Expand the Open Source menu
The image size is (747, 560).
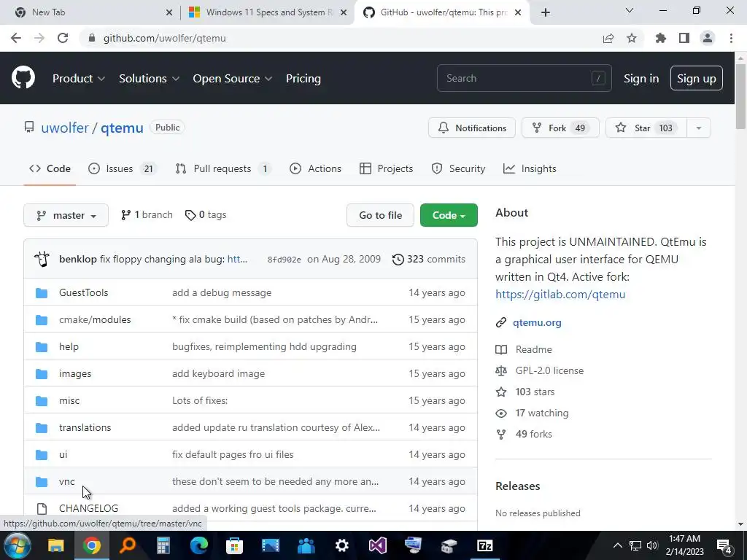233,79
